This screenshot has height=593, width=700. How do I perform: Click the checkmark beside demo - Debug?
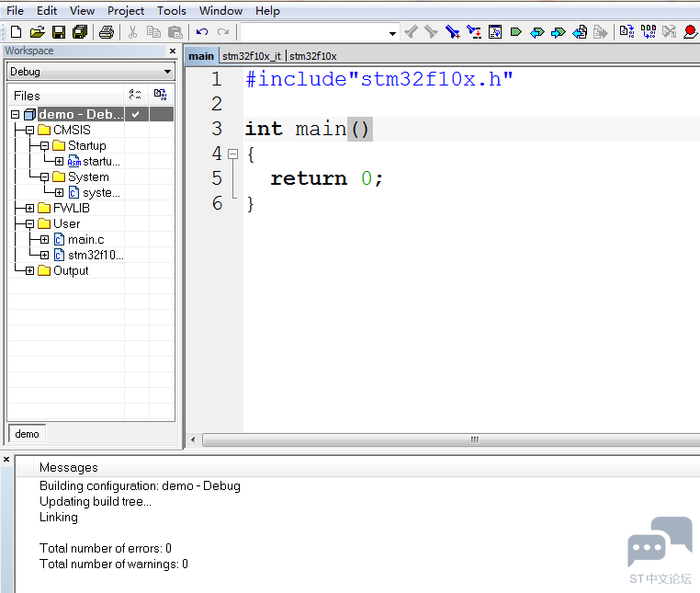(x=136, y=114)
